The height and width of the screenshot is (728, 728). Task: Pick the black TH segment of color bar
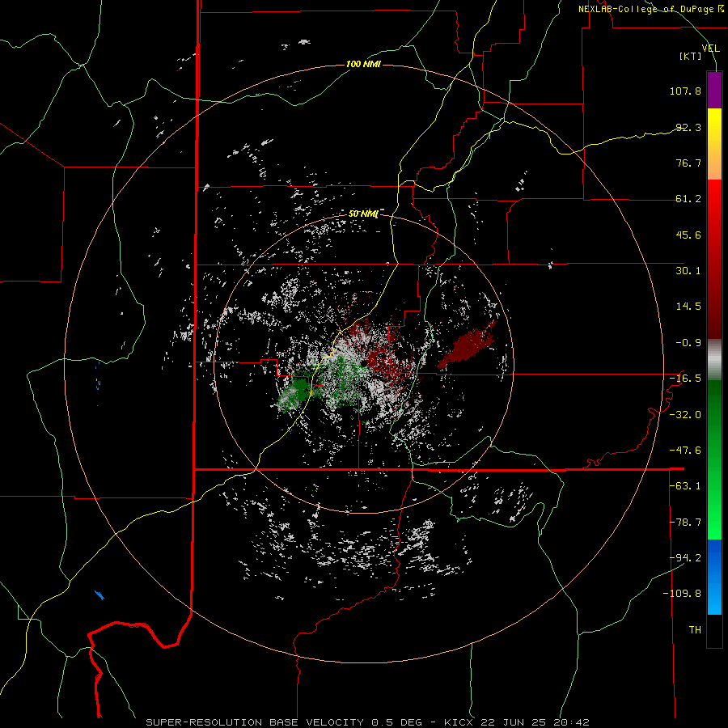pyautogui.click(x=714, y=630)
